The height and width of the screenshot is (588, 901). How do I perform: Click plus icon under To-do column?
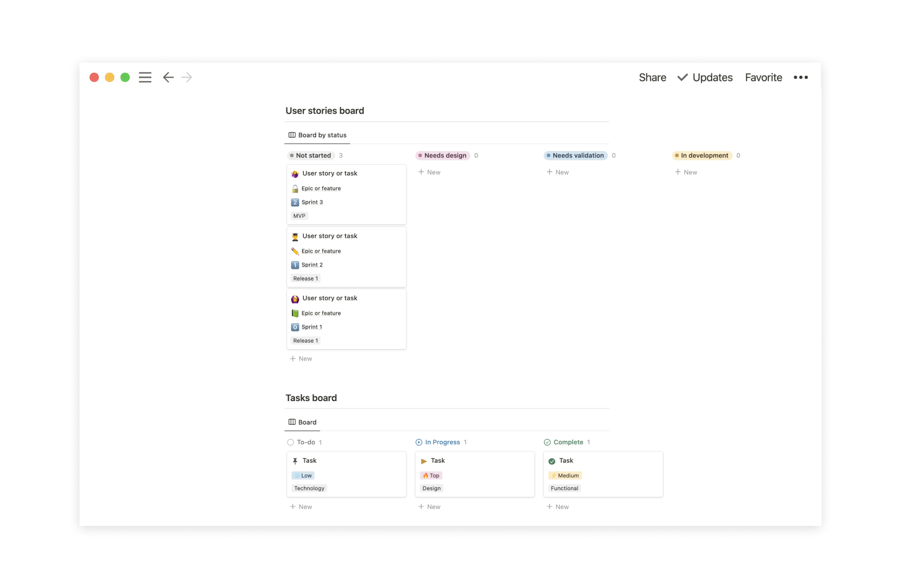point(293,506)
